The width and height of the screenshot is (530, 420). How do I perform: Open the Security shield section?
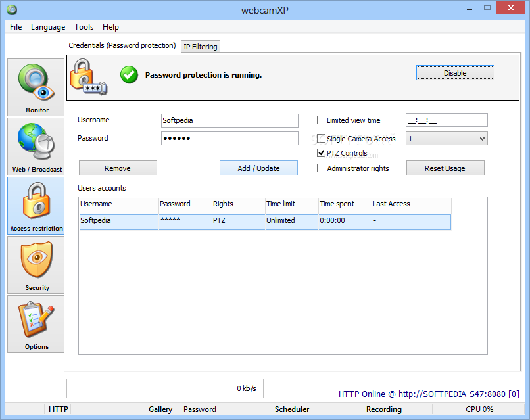36,265
